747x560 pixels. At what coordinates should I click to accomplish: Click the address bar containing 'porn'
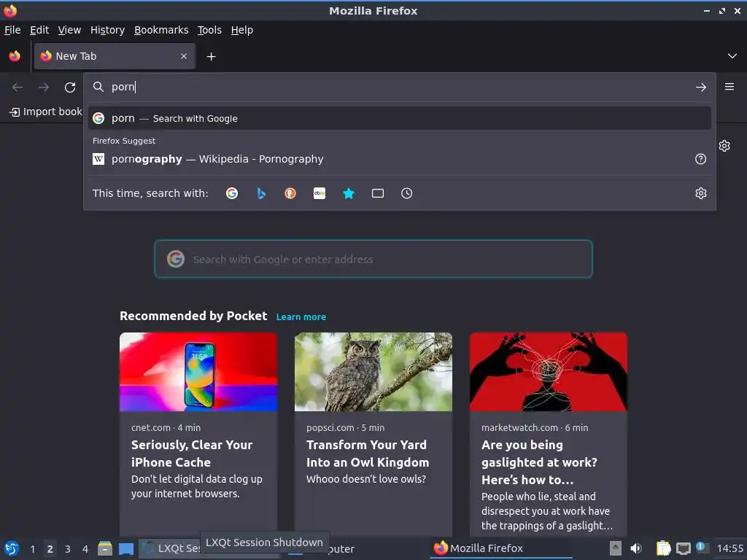click(399, 87)
